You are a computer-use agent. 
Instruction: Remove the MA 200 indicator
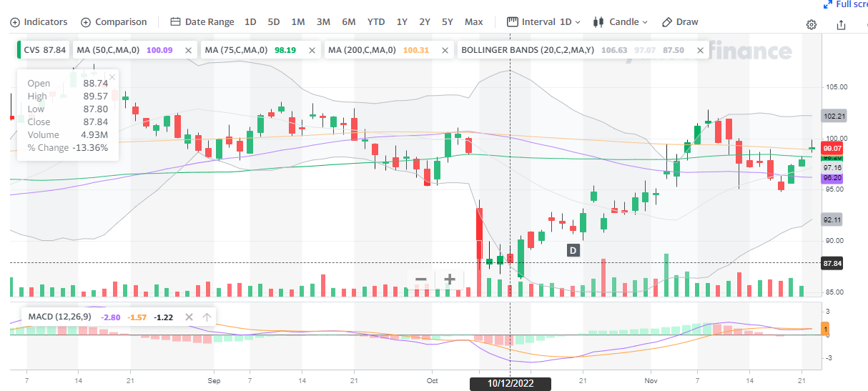445,50
